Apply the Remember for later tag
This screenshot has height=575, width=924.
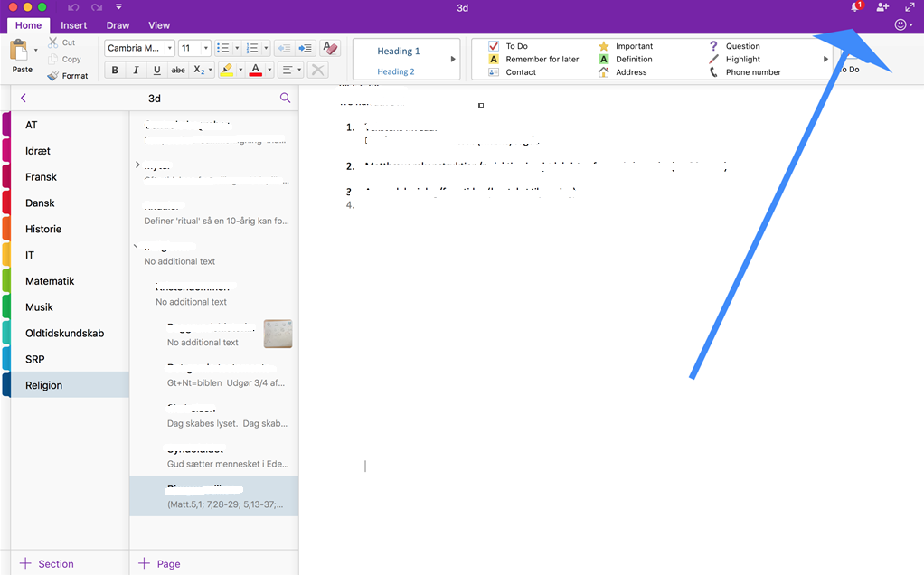tap(534, 59)
